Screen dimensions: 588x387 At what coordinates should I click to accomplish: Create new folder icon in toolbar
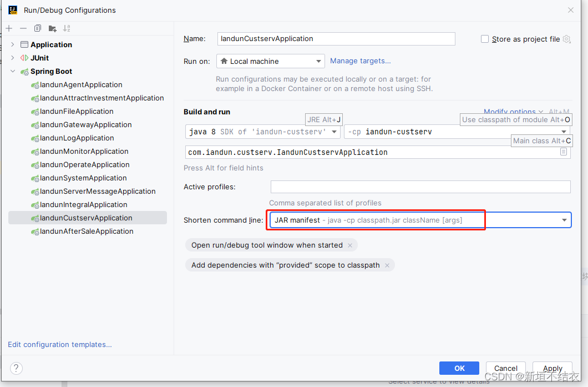(52, 28)
